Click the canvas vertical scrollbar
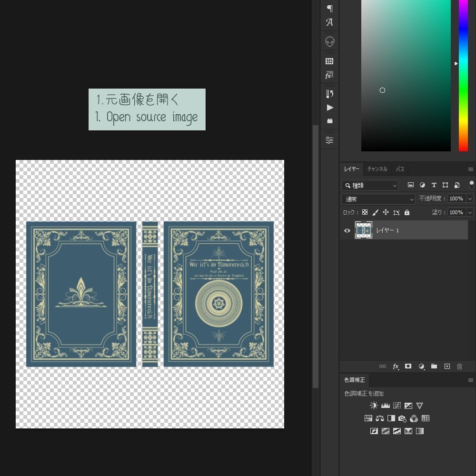The height and width of the screenshot is (476, 476). (316, 257)
